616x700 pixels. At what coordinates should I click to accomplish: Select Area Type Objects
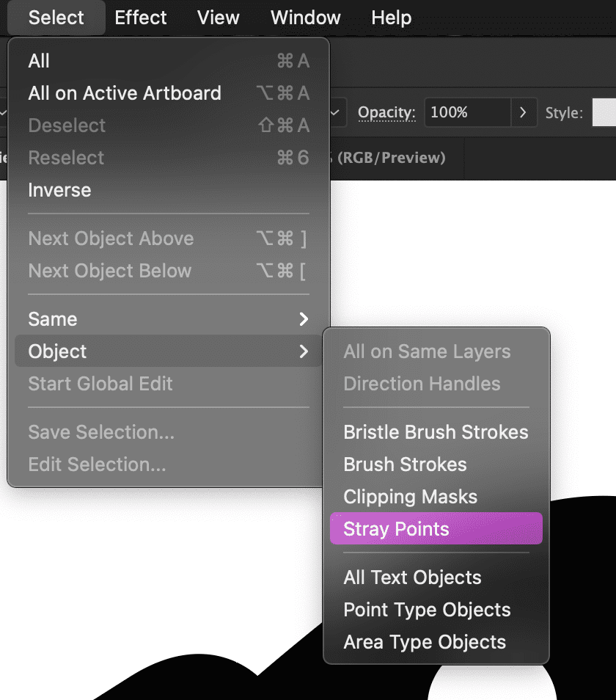(x=425, y=642)
